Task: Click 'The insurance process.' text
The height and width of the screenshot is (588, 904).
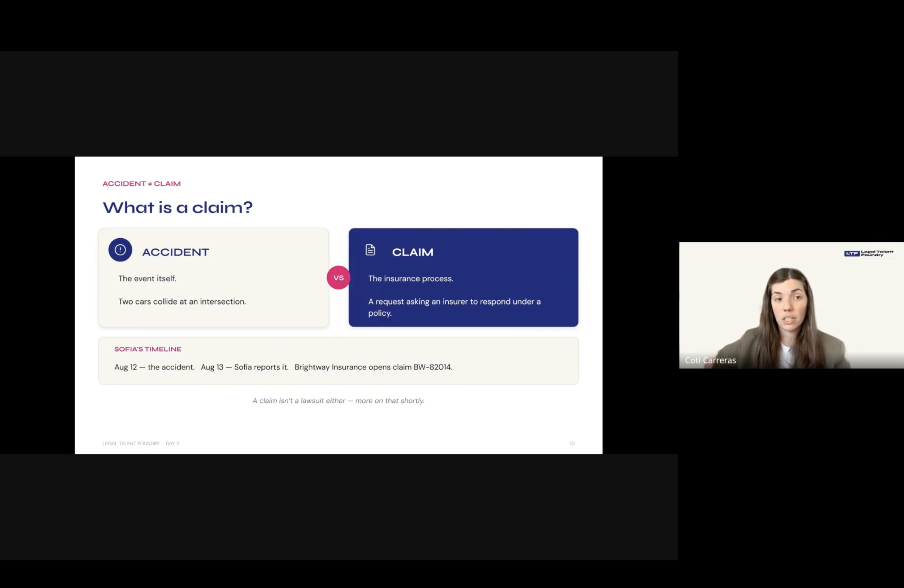Action: coord(411,278)
